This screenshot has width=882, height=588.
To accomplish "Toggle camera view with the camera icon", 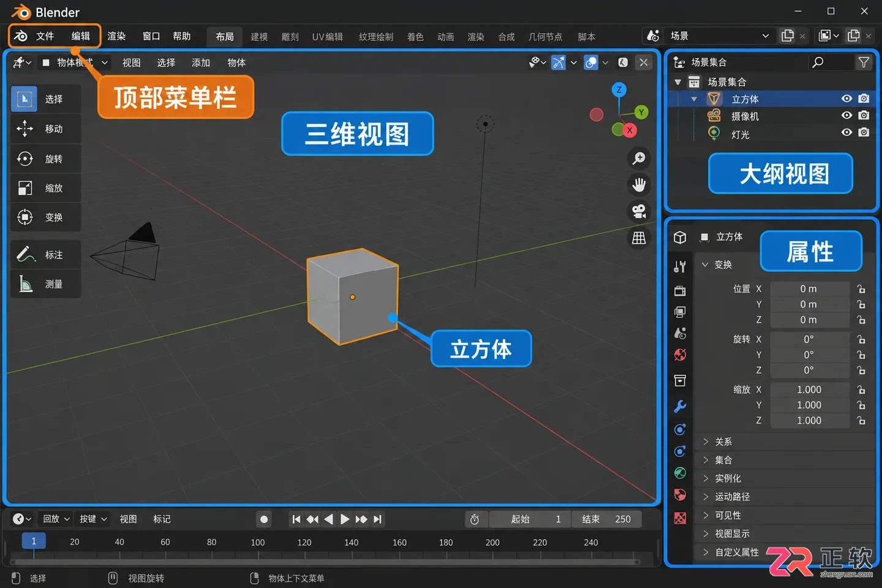I will [x=639, y=211].
